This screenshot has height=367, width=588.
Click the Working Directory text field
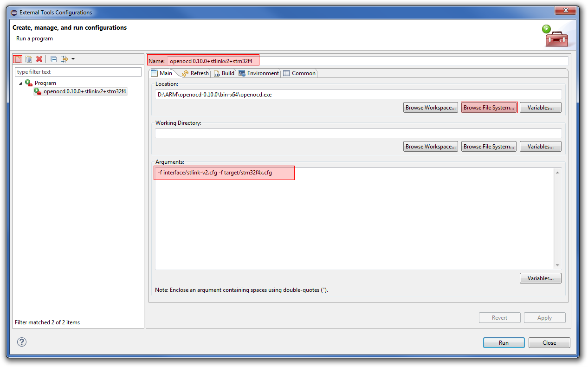coord(358,134)
